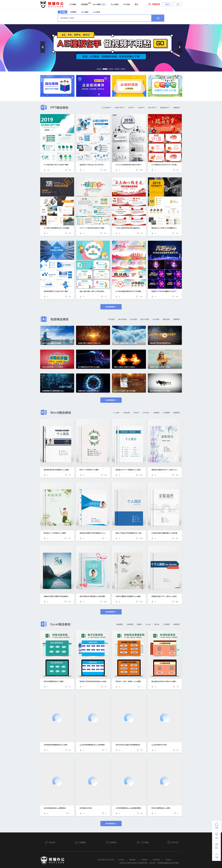Click the Word icon beside Word精选模板 heading
The width and height of the screenshot is (222, 868).
(44, 412)
